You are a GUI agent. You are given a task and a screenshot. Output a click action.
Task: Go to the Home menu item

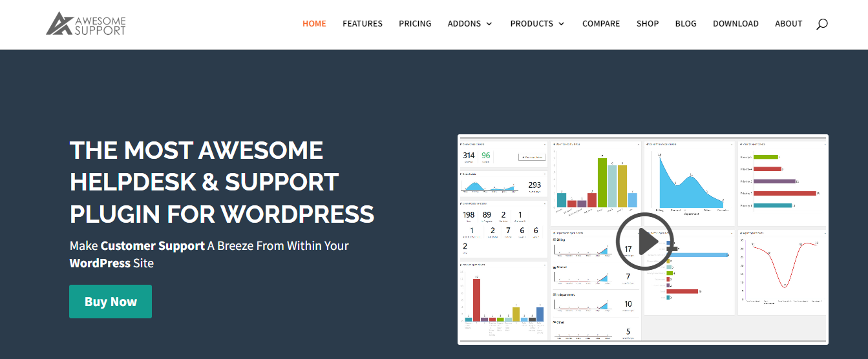(x=314, y=24)
